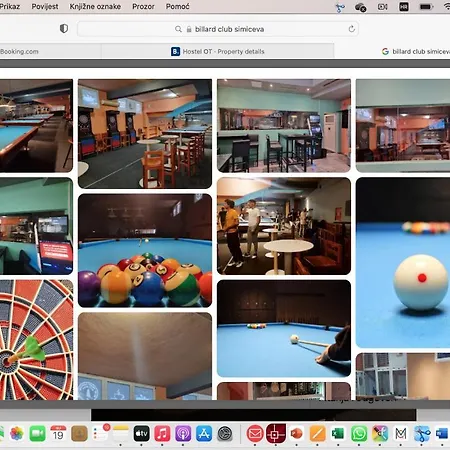
Task: Click the Safari privacy report shield icon
Action: coord(64,29)
